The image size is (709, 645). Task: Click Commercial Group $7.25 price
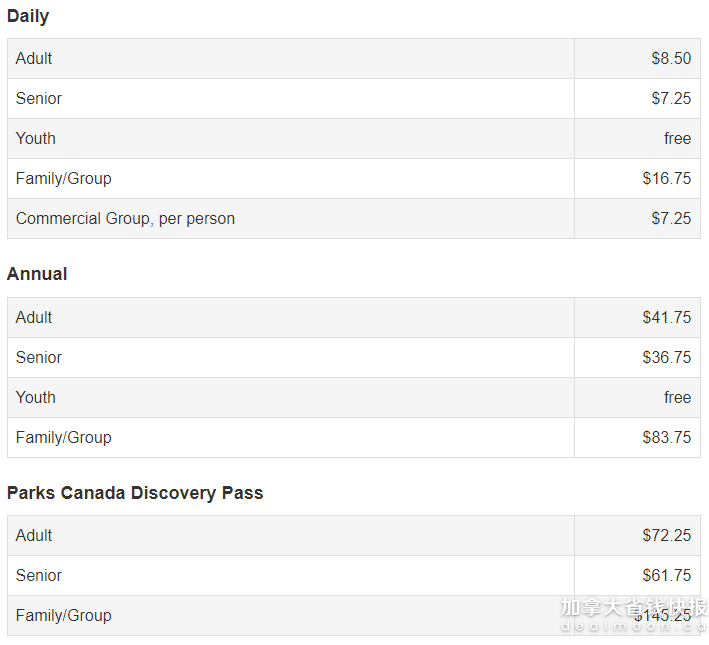(x=670, y=218)
